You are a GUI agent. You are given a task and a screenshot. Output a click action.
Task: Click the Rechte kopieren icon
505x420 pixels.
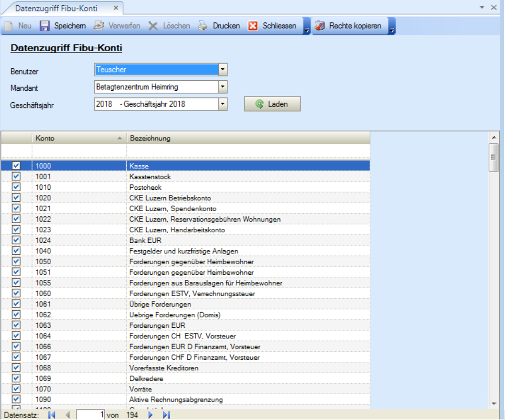click(320, 26)
